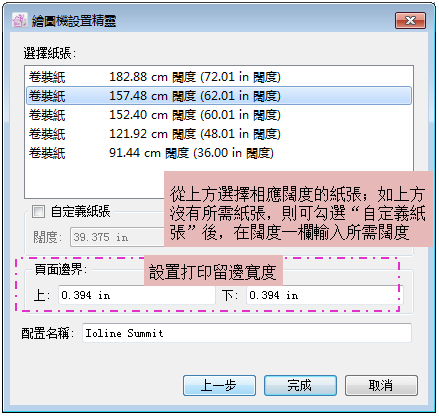Select the 182.88 cm roll paper

click(219, 77)
